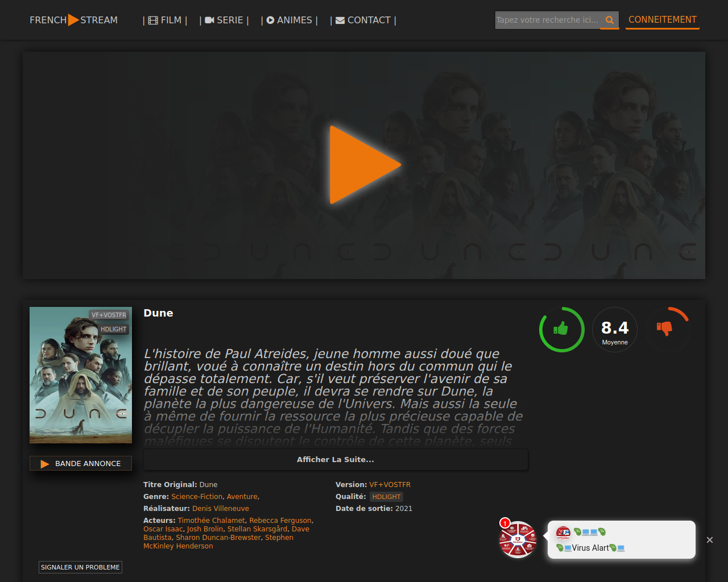The image size is (728, 582).
Task: Watch the BANDE ANNONCE trailer
Action: click(x=81, y=464)
